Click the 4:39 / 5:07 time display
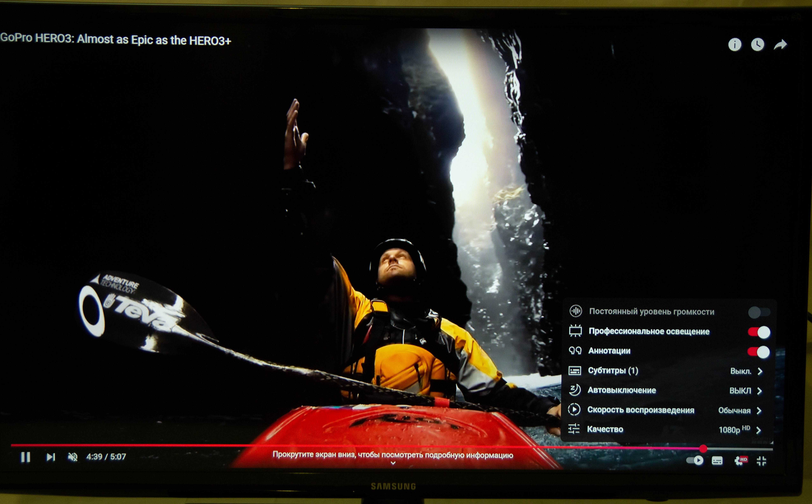 pos(106,457)
